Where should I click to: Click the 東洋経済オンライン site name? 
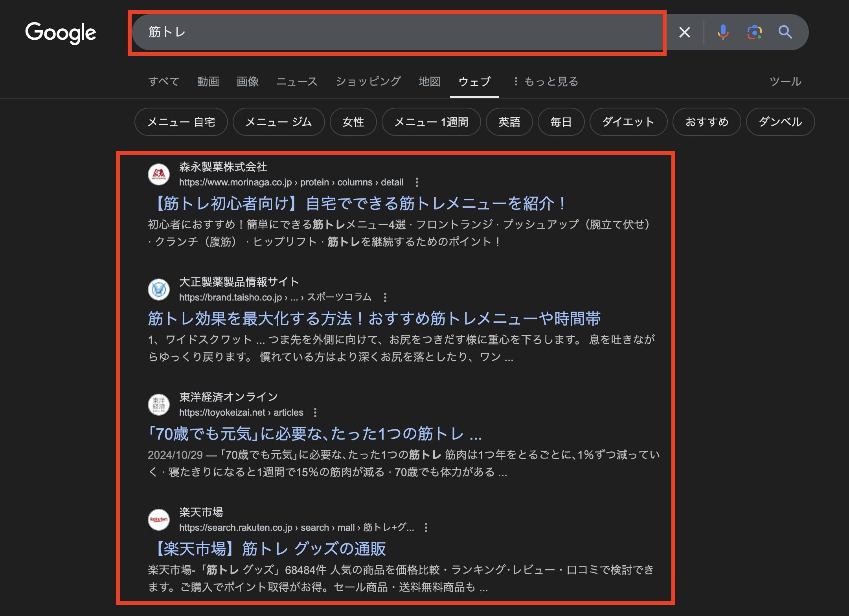point(228,397)
